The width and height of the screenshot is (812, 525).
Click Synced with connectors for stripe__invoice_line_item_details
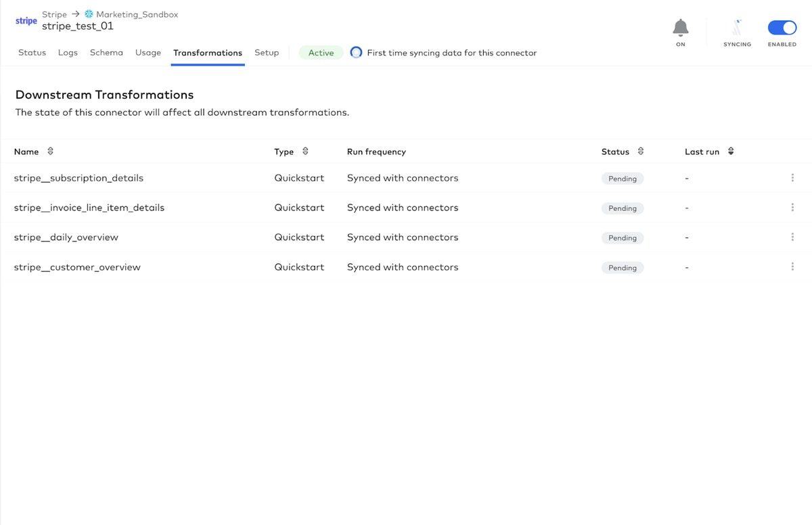403,208
